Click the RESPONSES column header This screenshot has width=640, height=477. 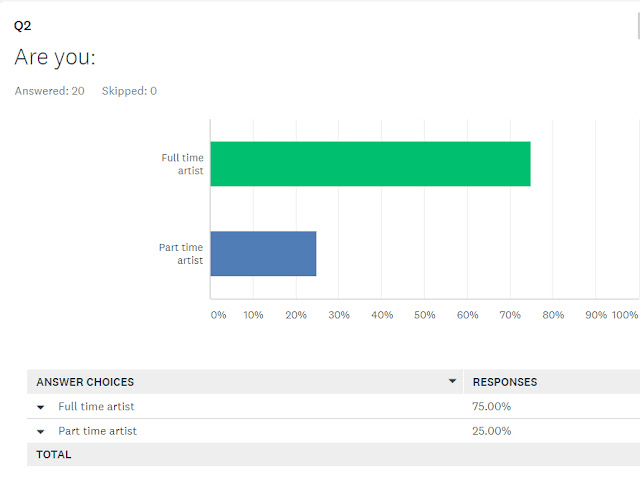coord(505,382)
